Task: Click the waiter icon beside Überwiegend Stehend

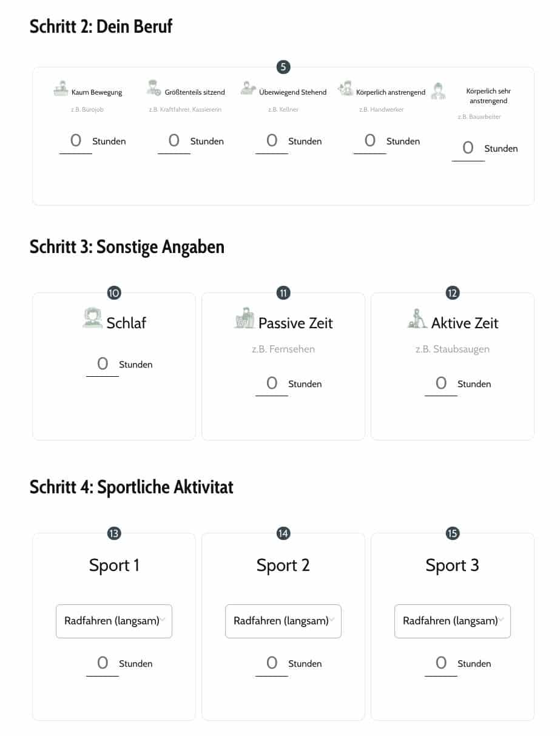Action: [248, 89]
